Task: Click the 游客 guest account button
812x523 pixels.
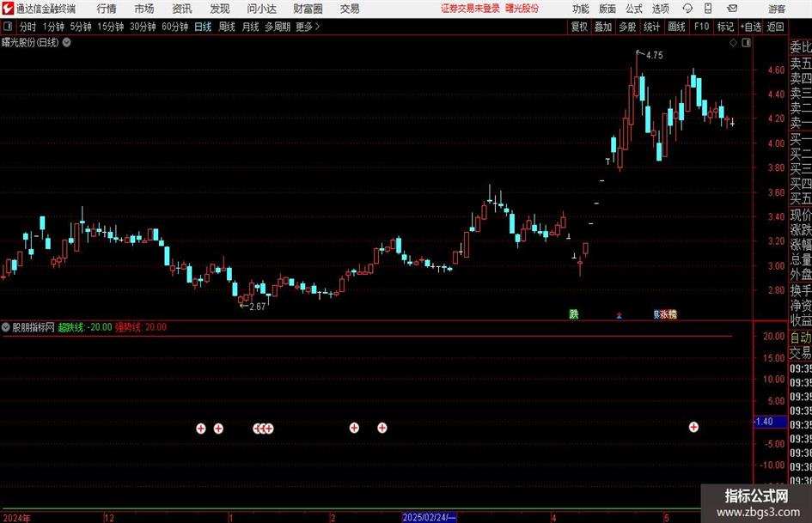Action: (776, 9)
